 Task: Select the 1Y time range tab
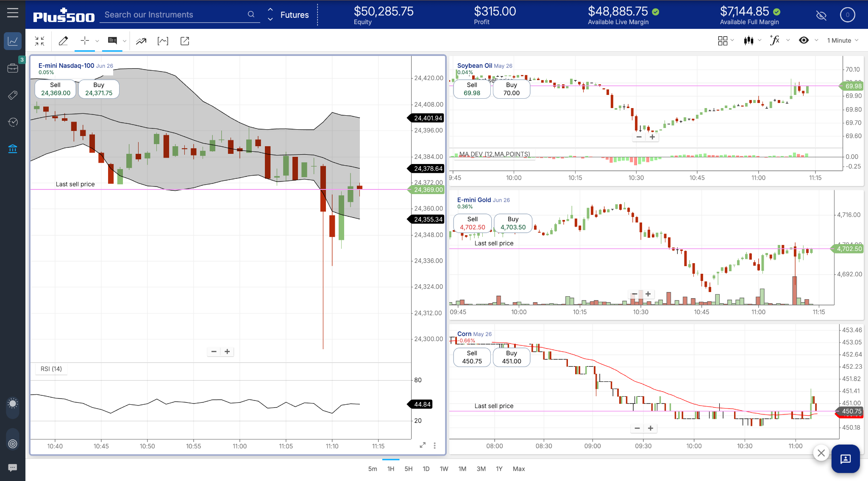(499, 469)
